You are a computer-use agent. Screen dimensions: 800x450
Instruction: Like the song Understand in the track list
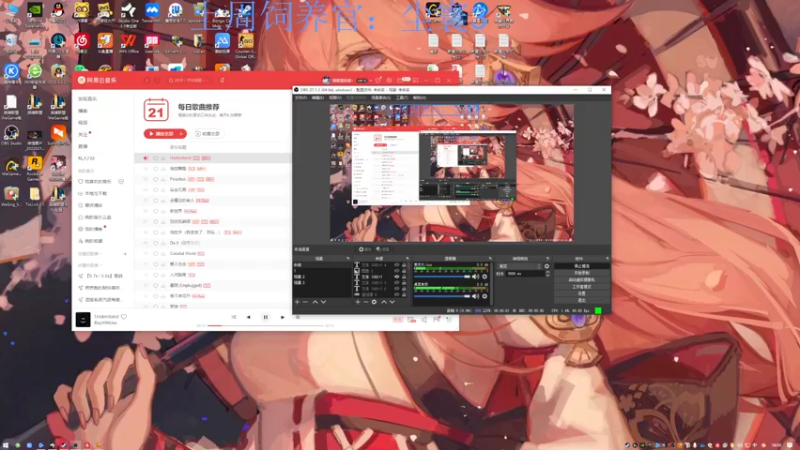[x=156, y=158]
